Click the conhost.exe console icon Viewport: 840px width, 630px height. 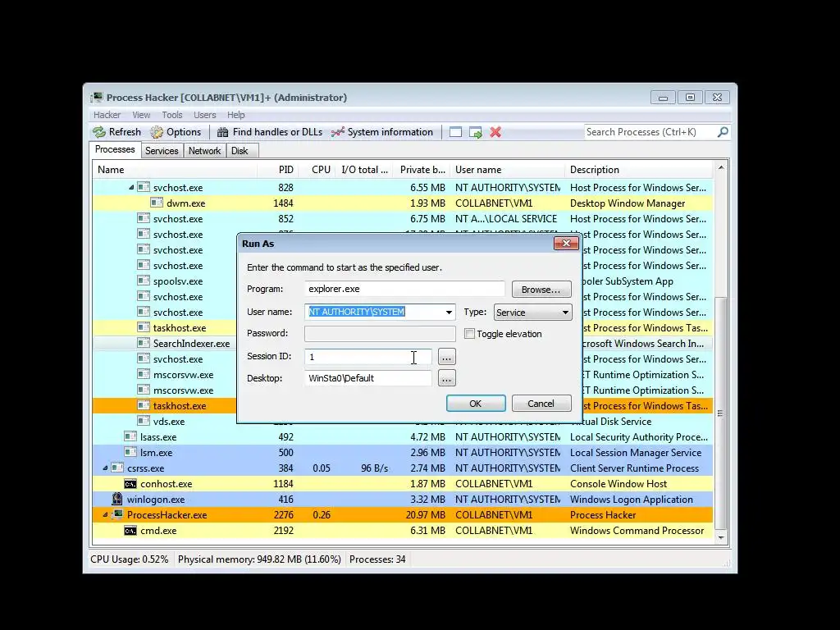click(x=130, y=484)
